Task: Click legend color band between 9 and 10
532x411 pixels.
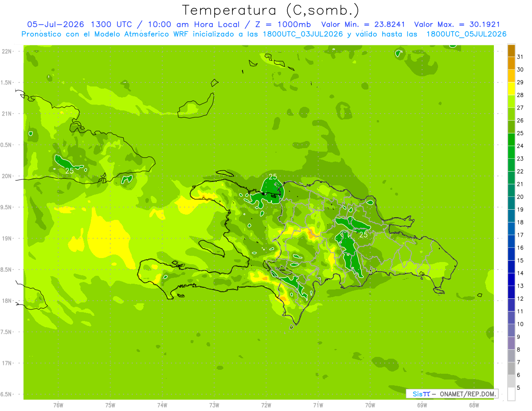Action: click(x=511, y=331)
